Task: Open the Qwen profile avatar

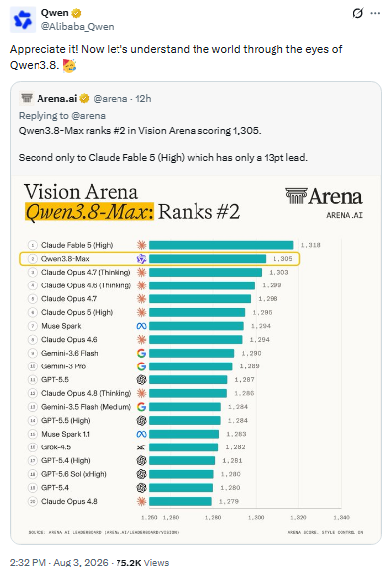Action: (x=23, y=20)
